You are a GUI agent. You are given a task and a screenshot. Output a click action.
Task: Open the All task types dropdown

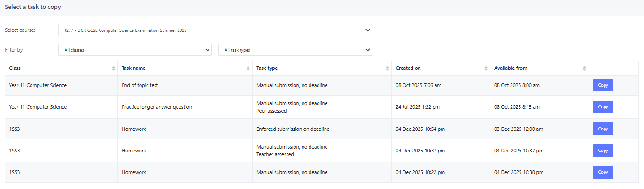(x=295, y=50)
